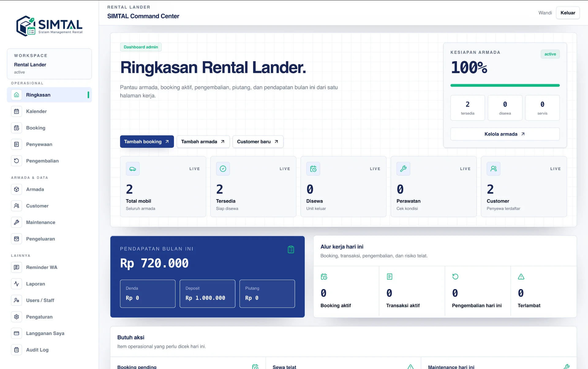Click the Laporan activity chart icon
The width and height of the screenshot is (588, 369).
click(17, 284)
